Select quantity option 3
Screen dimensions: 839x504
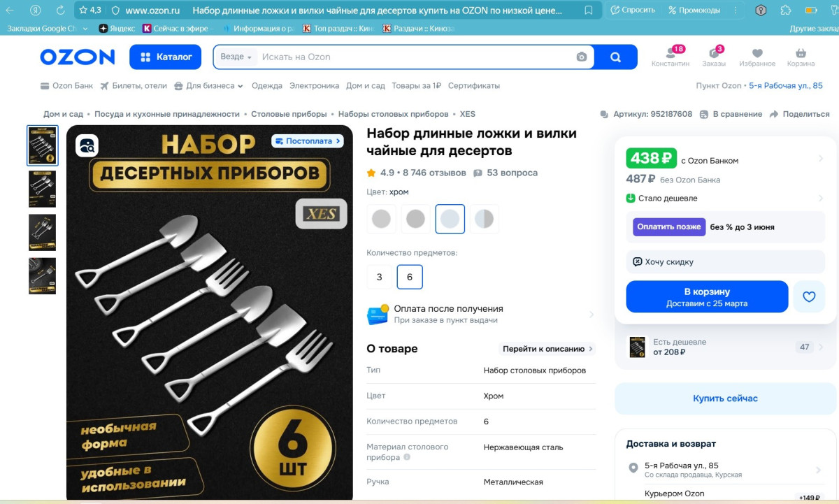[x=380, y=277]
